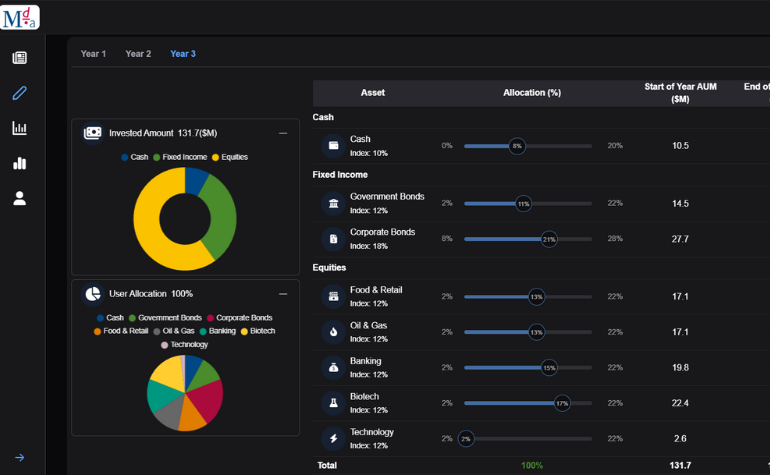Collapse the Invested Amount panel
The height and width of the screenshot is (475, 770).
(x=283, y=133)
